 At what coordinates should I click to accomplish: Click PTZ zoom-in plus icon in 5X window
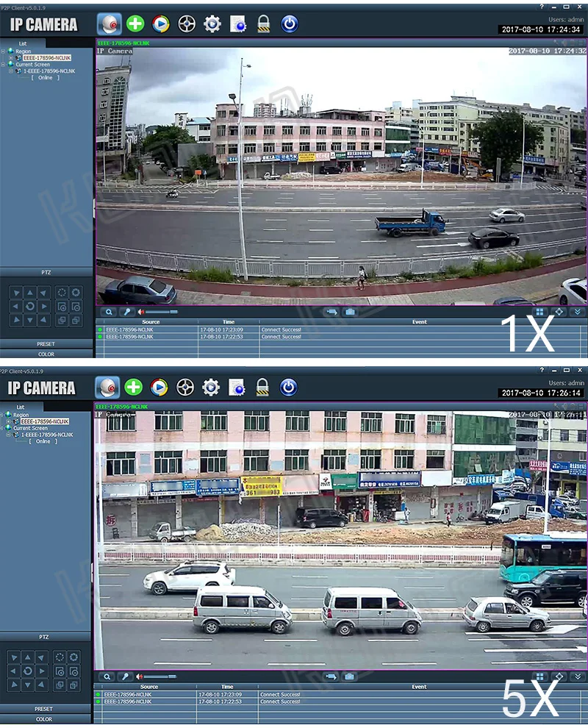[60, 671]
